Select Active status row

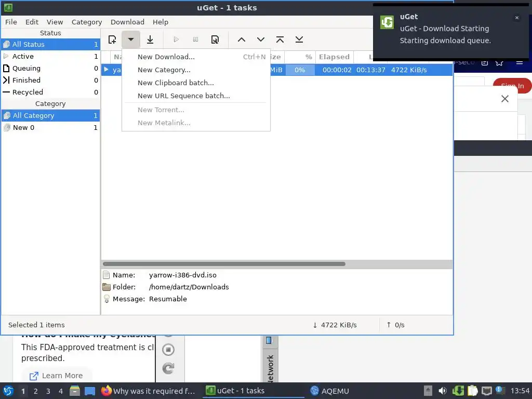(50, 56)
